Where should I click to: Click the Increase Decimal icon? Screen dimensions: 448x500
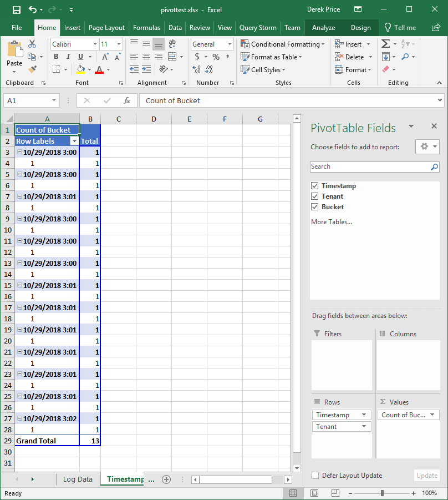click(x=195, y=69)
